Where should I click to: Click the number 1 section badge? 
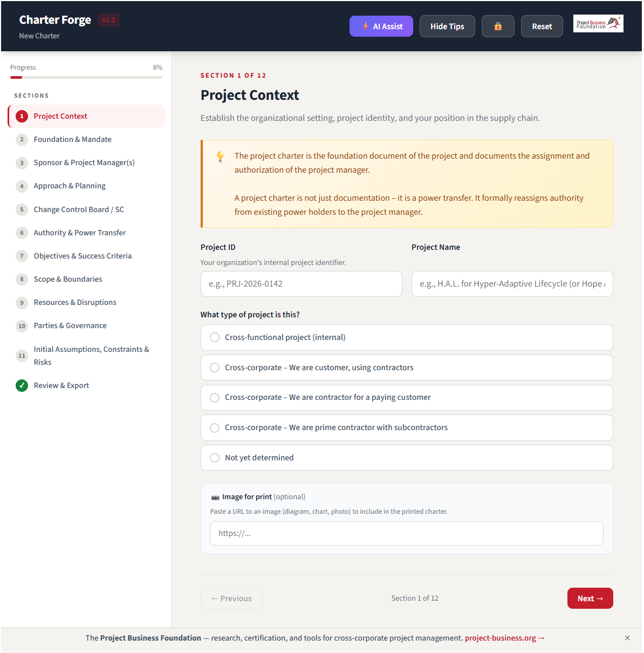[x=22, y=116]
